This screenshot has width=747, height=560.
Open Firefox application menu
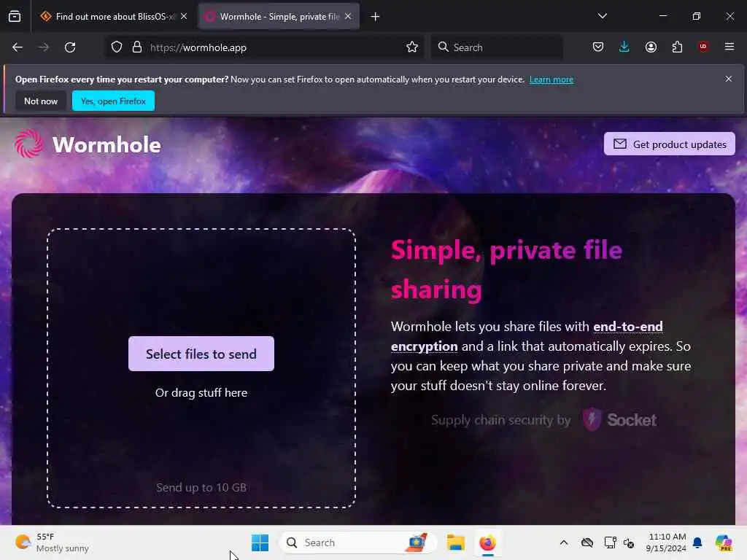(729, 47)
